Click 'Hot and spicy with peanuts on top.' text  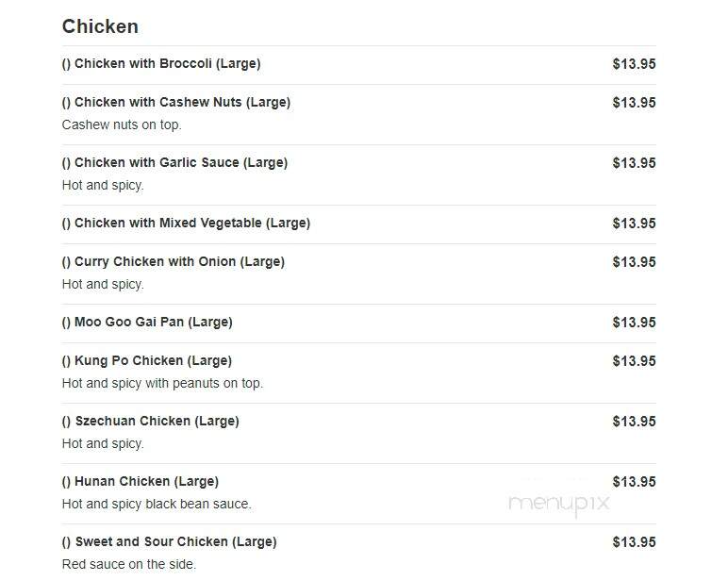click(x=162, y=383)
